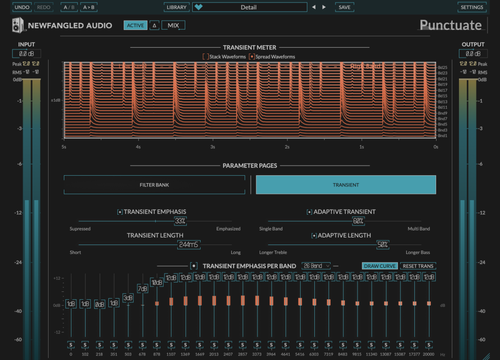
Task: Click the Adaptive Transient 68% slider handle
Action: pos(358,221)
